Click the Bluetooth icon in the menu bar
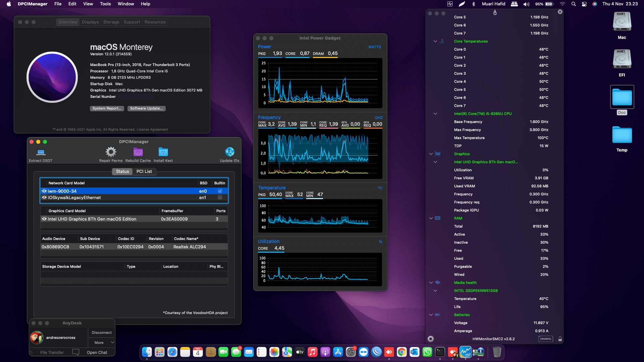The image size is (644, 362). click(474, 4)
